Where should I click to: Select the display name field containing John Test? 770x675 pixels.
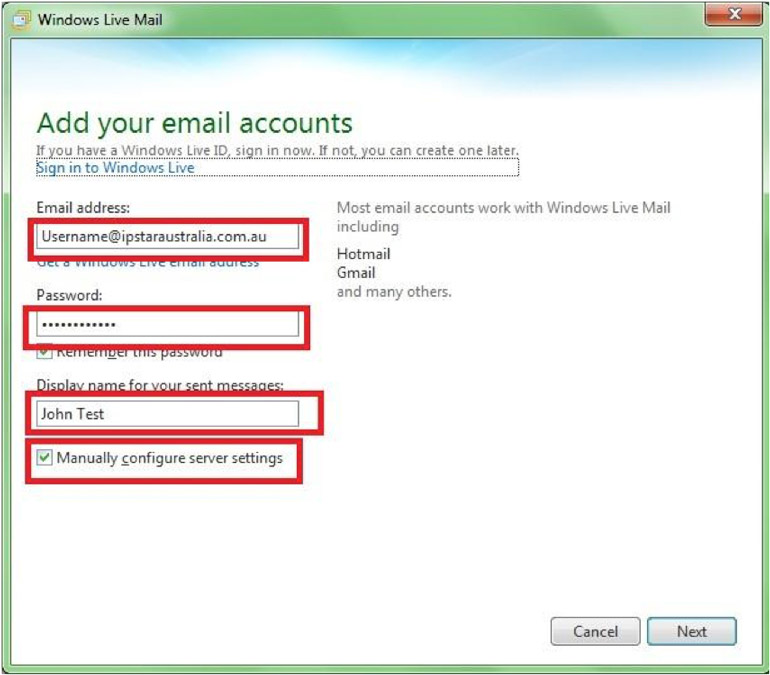pos(167,414)
